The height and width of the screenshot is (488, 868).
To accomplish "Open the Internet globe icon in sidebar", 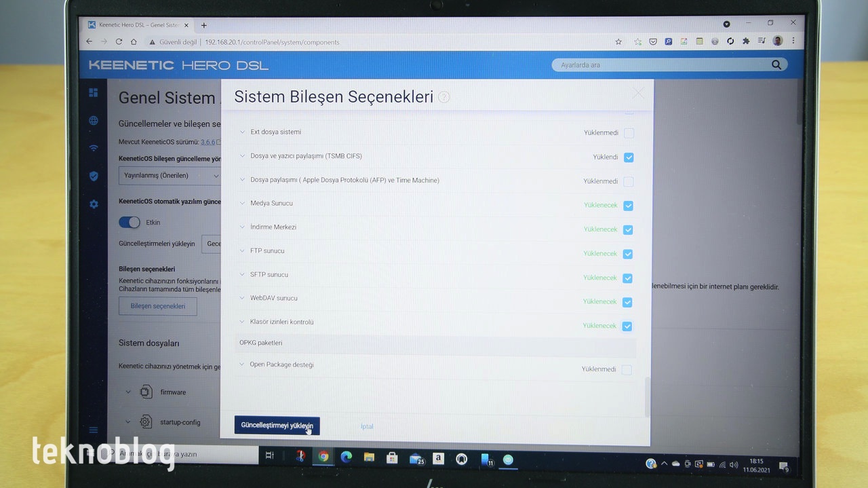I will coord(94,121).
